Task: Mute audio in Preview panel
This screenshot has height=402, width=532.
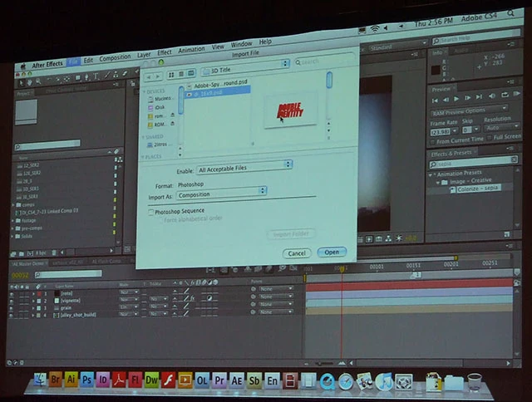Action: point(491,96)
